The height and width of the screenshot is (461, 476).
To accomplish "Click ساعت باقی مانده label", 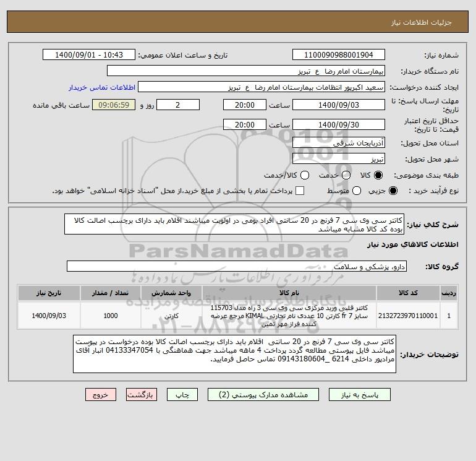I will (x=61, y=105).
